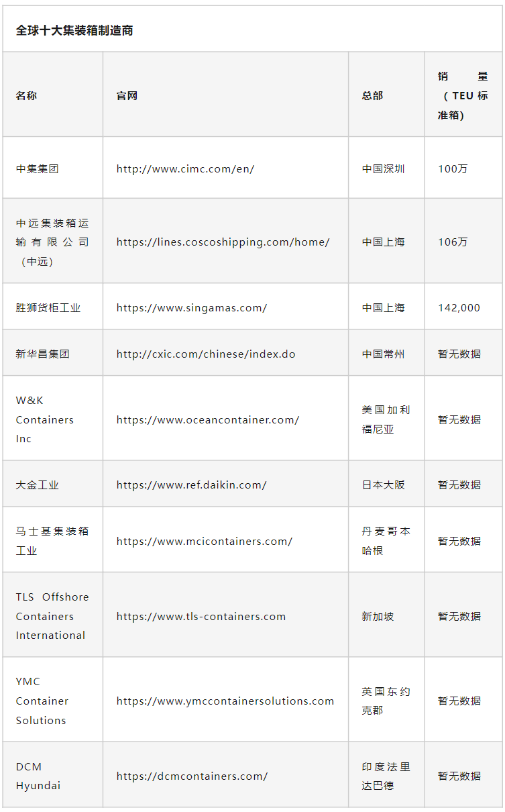Click the 100万 sales value
Screen dimensions: 505x812
point(453,168)
